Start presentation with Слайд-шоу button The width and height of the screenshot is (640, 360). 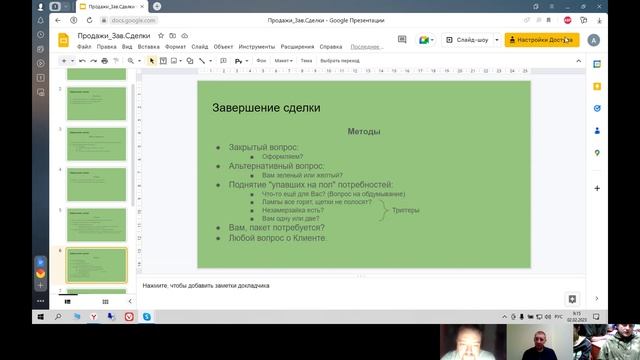point(467,40)
